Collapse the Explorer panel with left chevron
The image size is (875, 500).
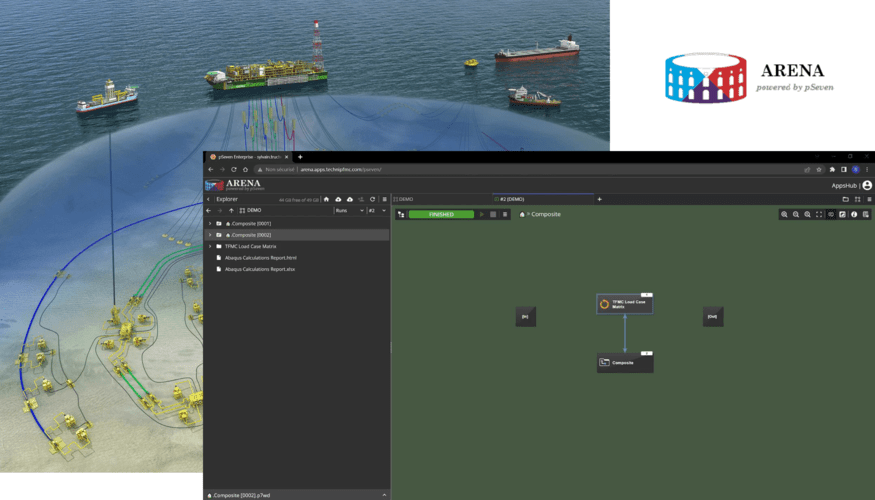point(209,199)
